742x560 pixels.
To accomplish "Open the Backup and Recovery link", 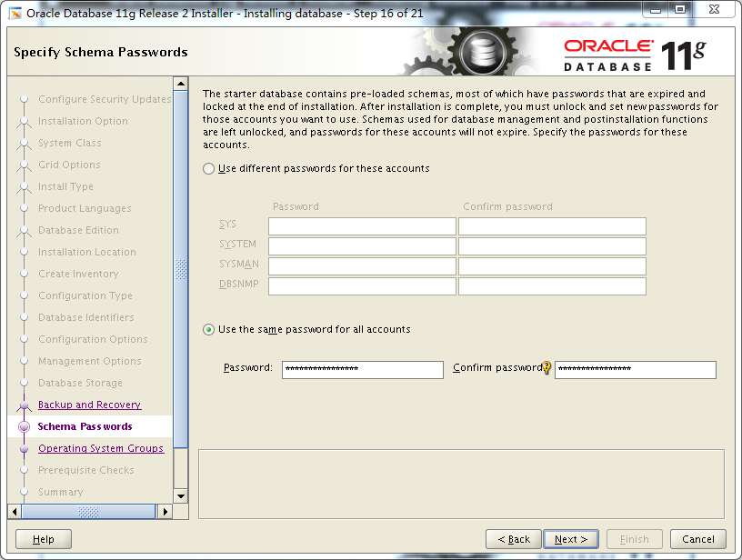I will click(x=90, y=405).
